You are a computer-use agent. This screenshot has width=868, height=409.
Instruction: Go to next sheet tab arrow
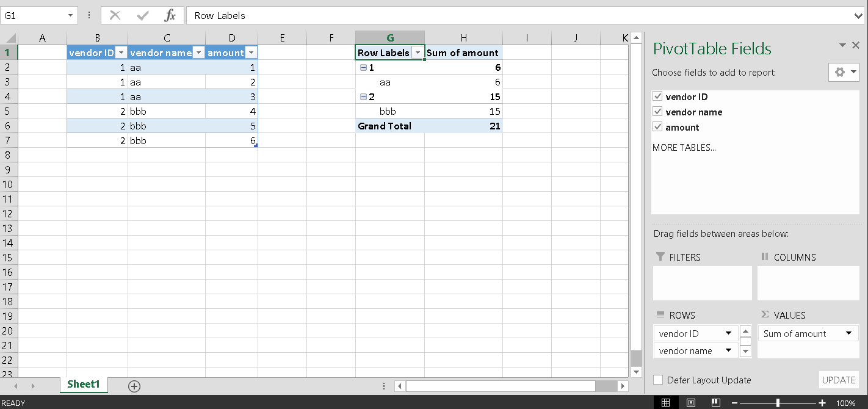[33, 386]
